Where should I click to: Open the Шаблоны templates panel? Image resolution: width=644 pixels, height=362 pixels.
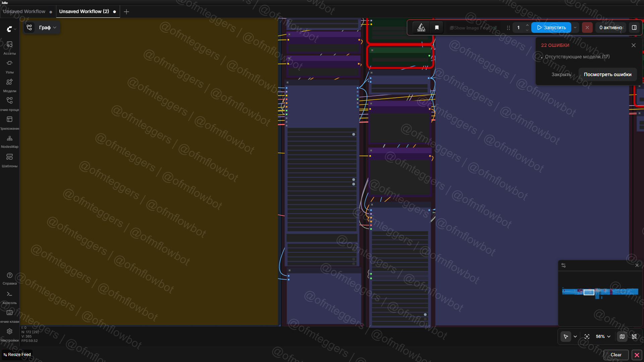[x=9, y=160]
